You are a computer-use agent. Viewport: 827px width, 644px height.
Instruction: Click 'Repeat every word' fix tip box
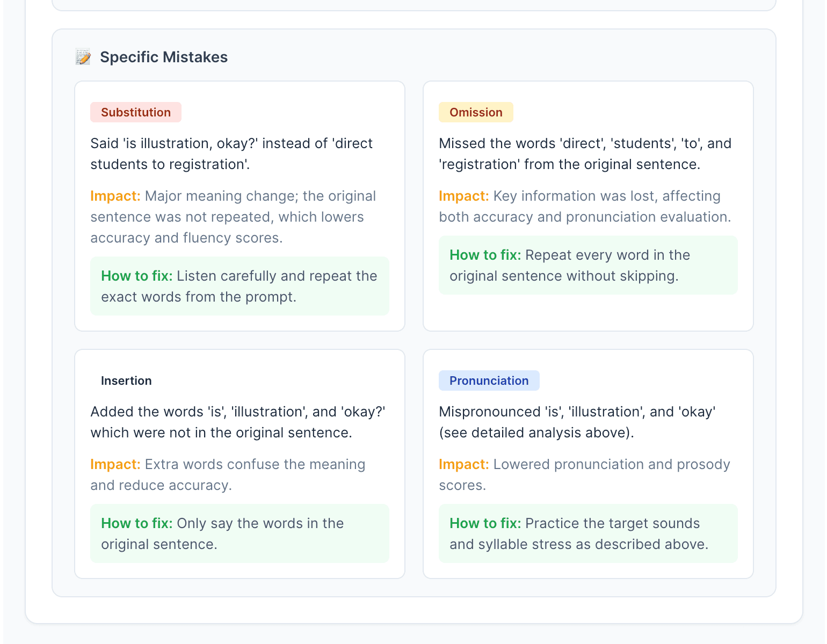point(588,265)
